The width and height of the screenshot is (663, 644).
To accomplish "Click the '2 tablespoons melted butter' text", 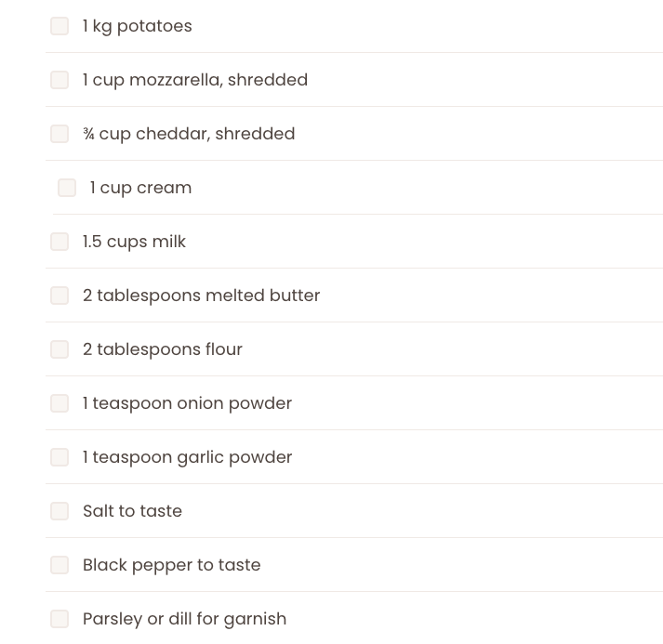I will click(x=201, y=296).
